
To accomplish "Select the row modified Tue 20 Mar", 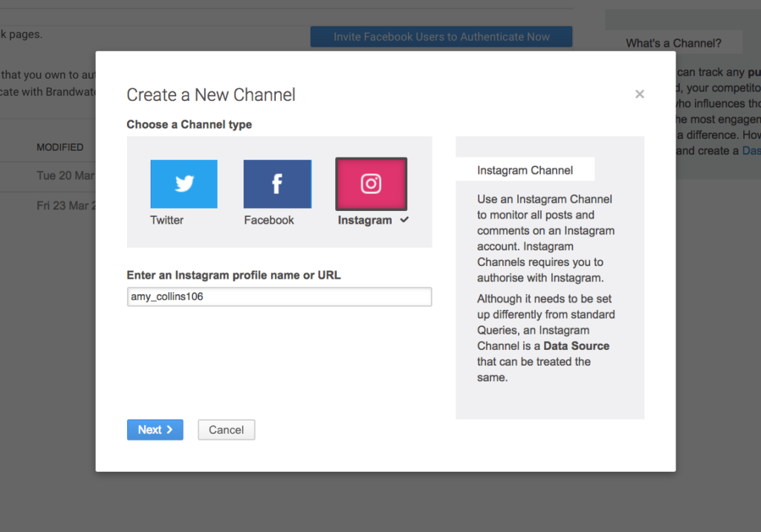I will 65,176.
